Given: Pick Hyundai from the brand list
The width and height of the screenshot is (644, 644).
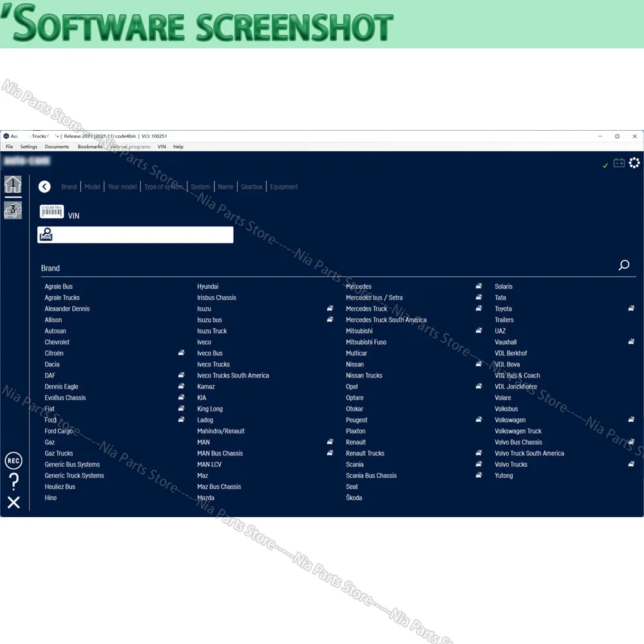Looking at the screenshot, I should (x=208, y=287).
